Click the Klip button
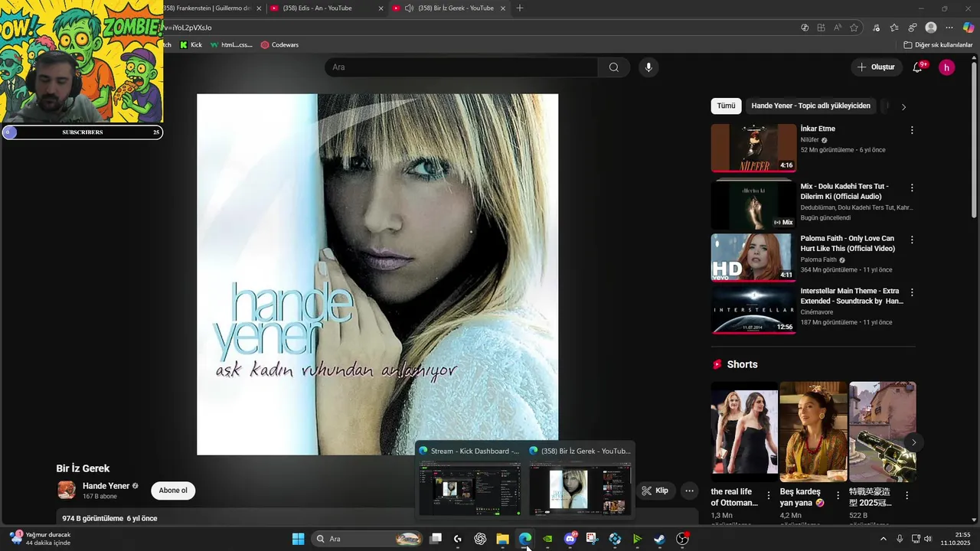 [655, 491]
